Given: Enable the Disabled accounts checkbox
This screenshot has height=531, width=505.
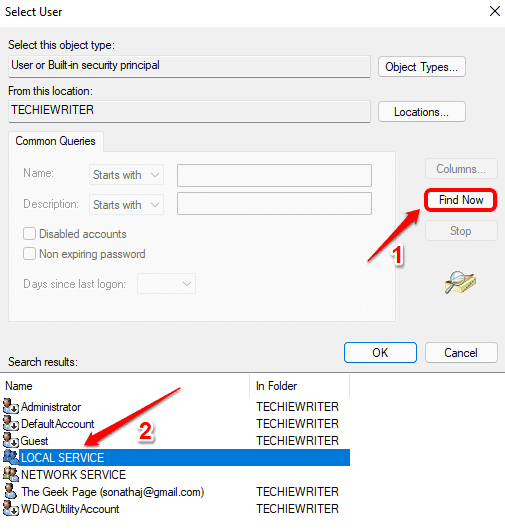Looking at the screenshot, I should coord(29,234).
